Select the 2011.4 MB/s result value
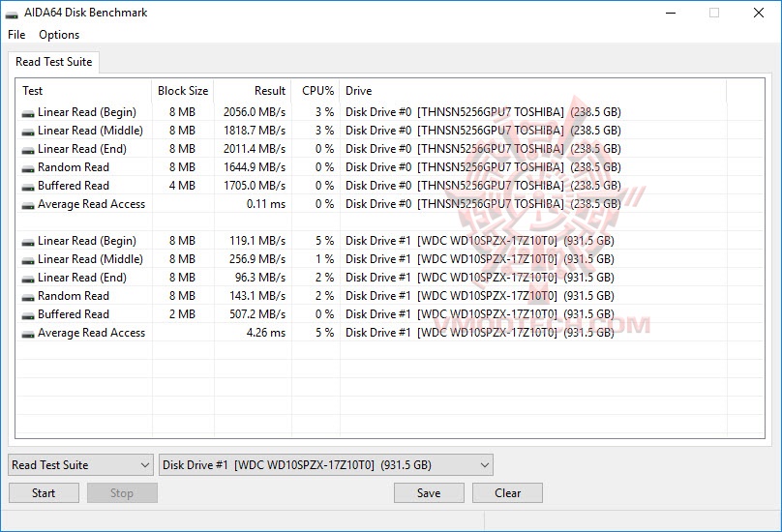 click(255, 149)
